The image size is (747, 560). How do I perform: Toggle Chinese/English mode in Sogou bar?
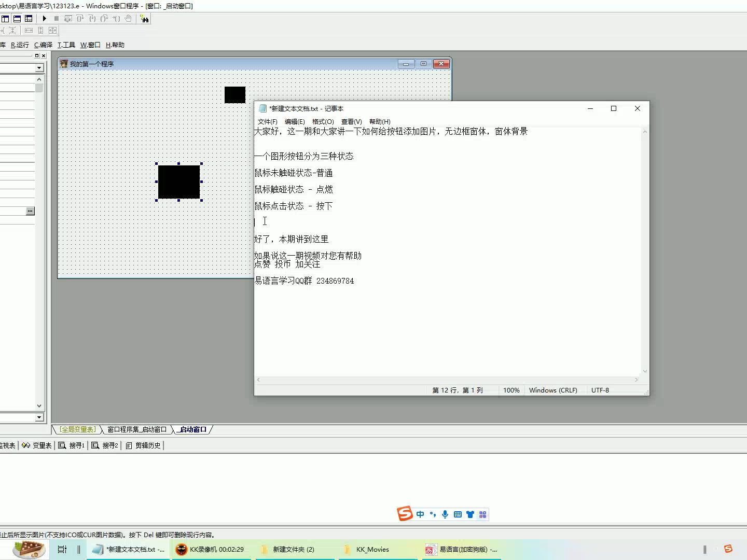coord(420,514)
